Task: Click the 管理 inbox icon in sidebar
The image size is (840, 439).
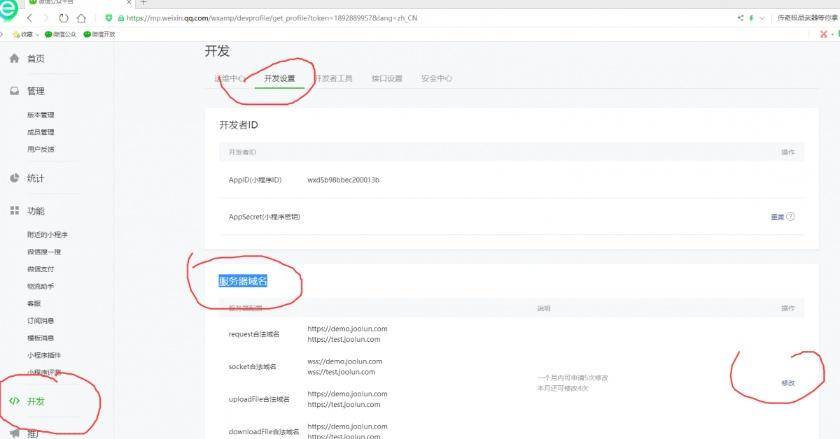Action: tap(14, 91)
